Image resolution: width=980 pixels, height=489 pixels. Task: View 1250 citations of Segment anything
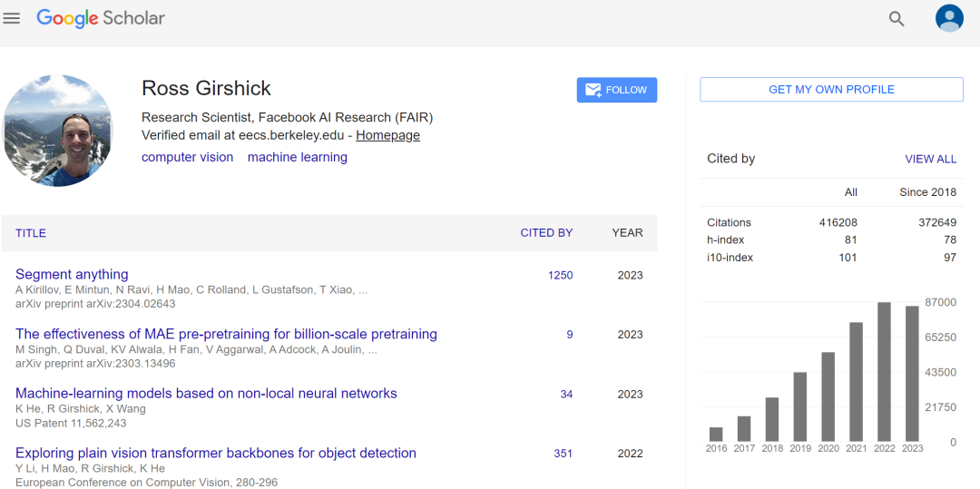(x=560, y=275)
